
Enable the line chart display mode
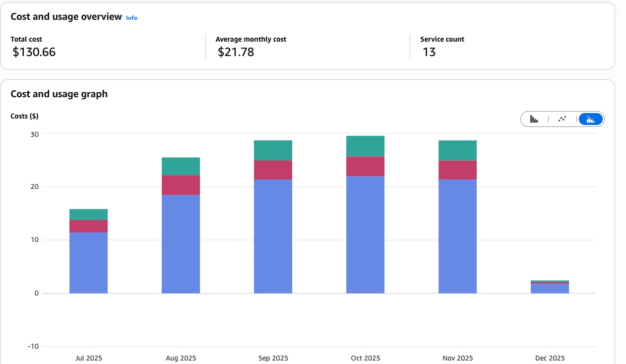562,119
